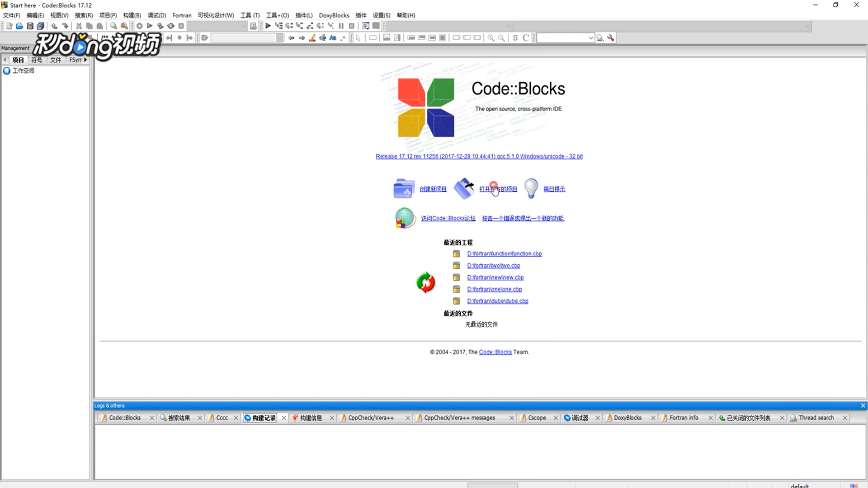Click the Jump forward arrow icon
Image resolution: width=868 pixels, height=488 pixels.
pos(302,38)
